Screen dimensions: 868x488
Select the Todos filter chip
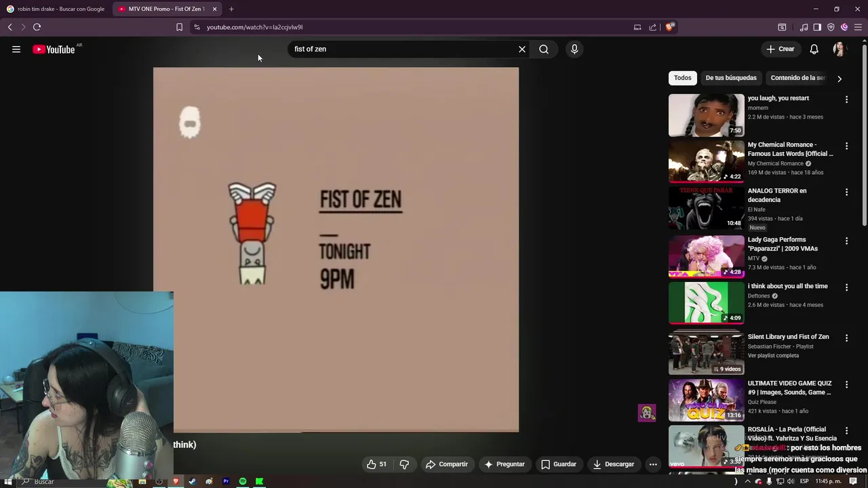(x=682, y=78)
